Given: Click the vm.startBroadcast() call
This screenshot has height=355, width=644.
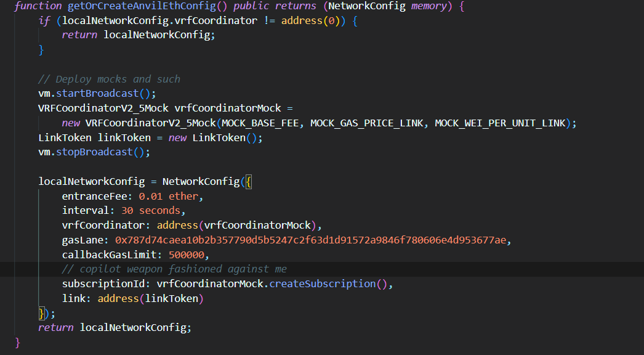Looking at the screenshot, I should pyautogui.click(x=97, y=94).
